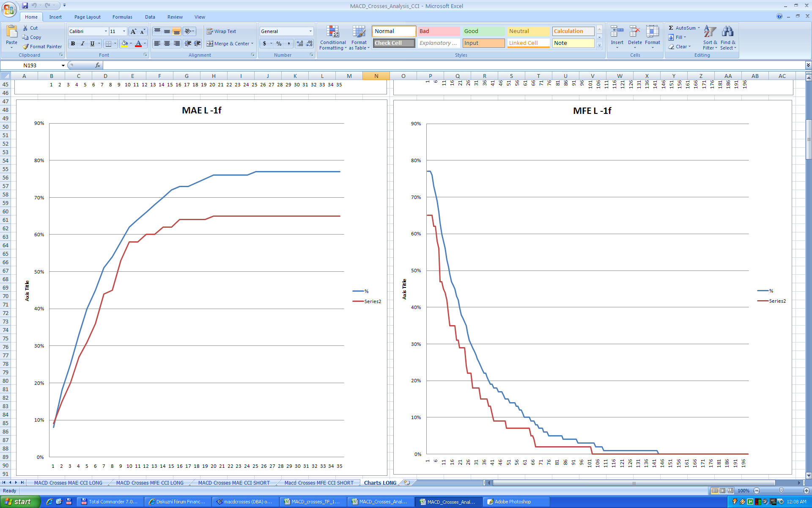Expand the font name Calibri dropdown

[x=106, y=31]
